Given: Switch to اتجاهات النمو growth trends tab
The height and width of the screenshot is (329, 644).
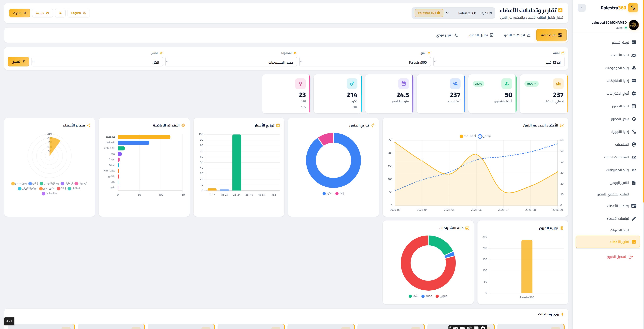Looking at the screenshot, I should pyautogui.click(x=517, y=35).
